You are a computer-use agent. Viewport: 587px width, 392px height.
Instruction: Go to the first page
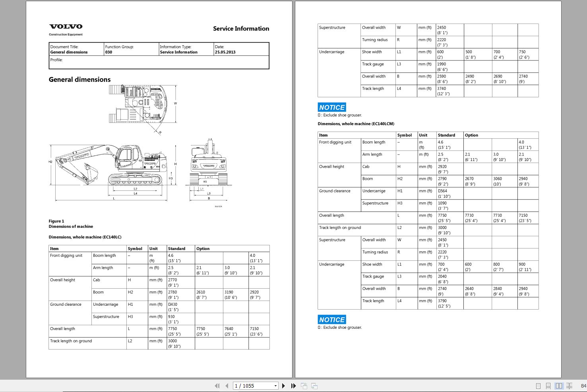[x=217, y=386]
